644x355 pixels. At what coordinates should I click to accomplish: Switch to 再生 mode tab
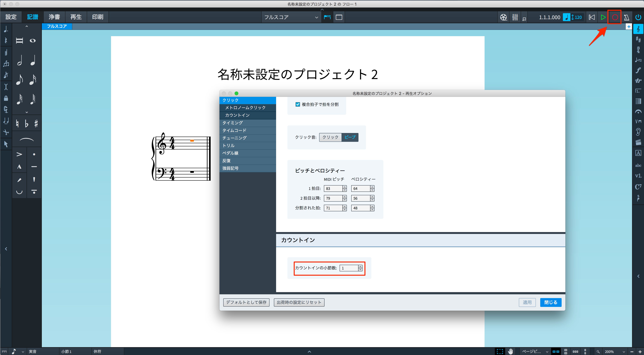click(x=76, y=17)
